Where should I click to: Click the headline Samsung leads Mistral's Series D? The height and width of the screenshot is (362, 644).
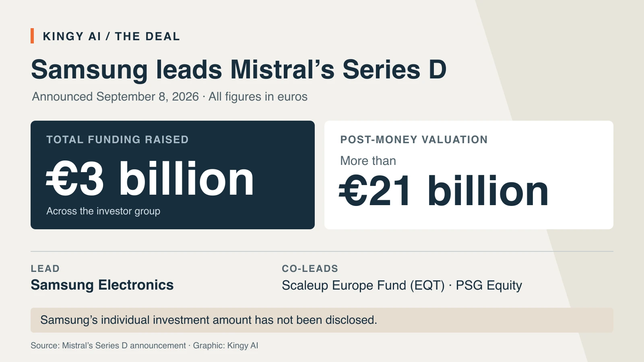point(239,70)
